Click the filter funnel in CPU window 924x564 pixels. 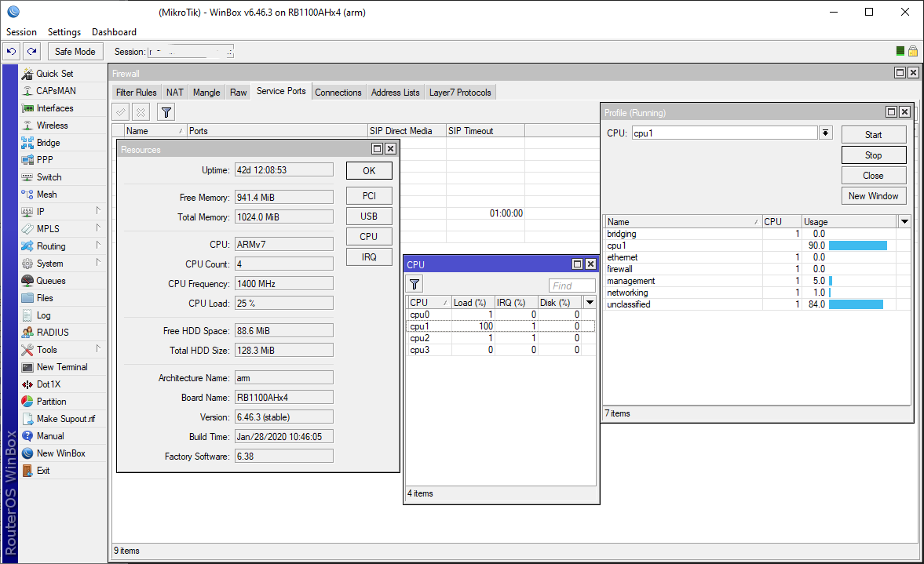(415, 285)
